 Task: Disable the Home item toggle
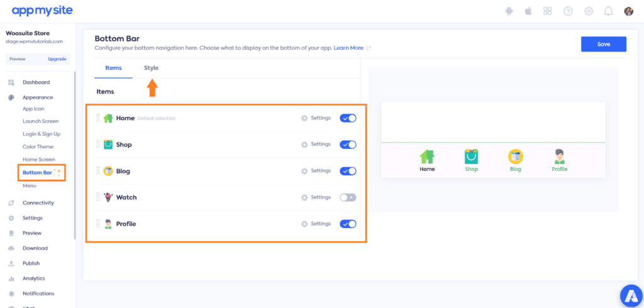[x=348, y=118]
